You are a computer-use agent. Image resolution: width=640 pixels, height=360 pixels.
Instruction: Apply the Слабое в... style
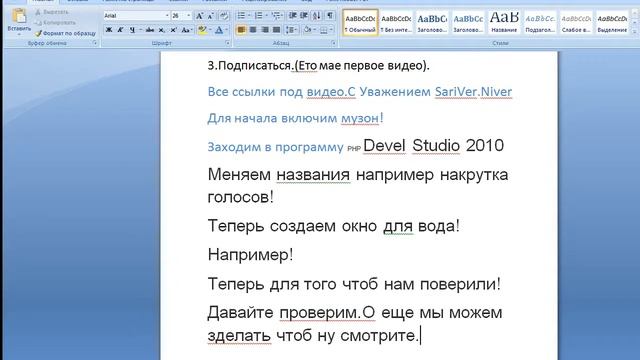coord(576,22)
